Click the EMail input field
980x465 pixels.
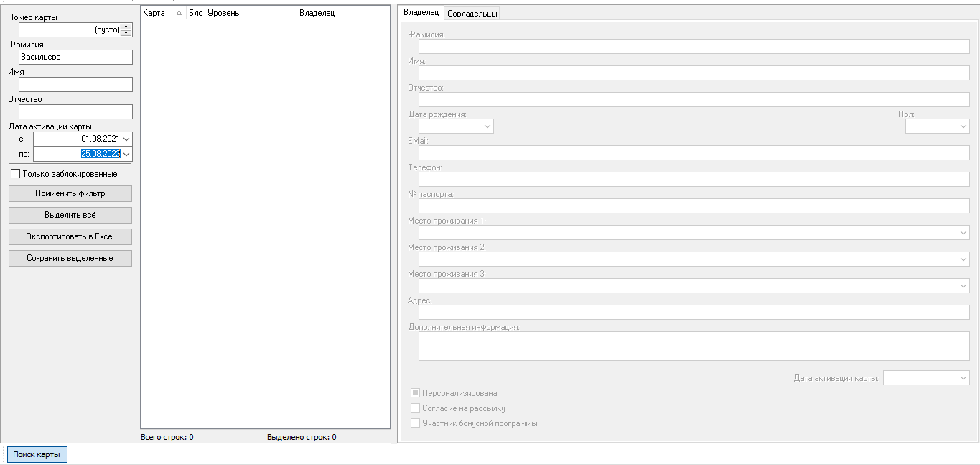tap(694, 152)
